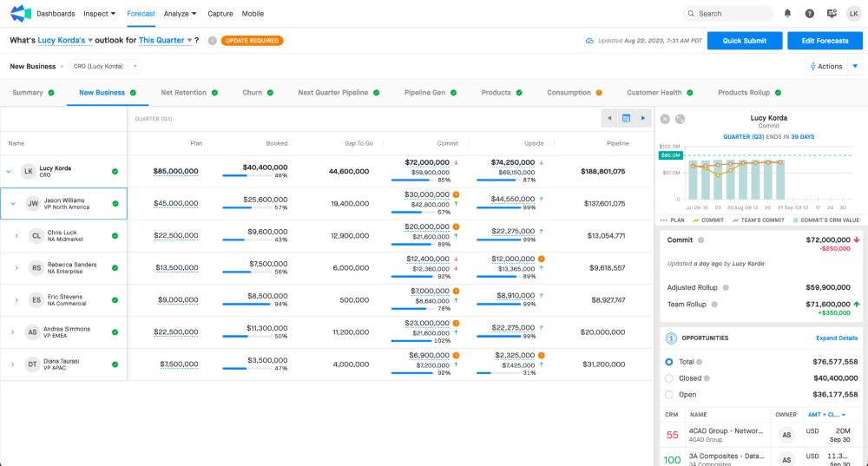
Task: Select the Closed opportunities radio button
Action: pos(668,378)
